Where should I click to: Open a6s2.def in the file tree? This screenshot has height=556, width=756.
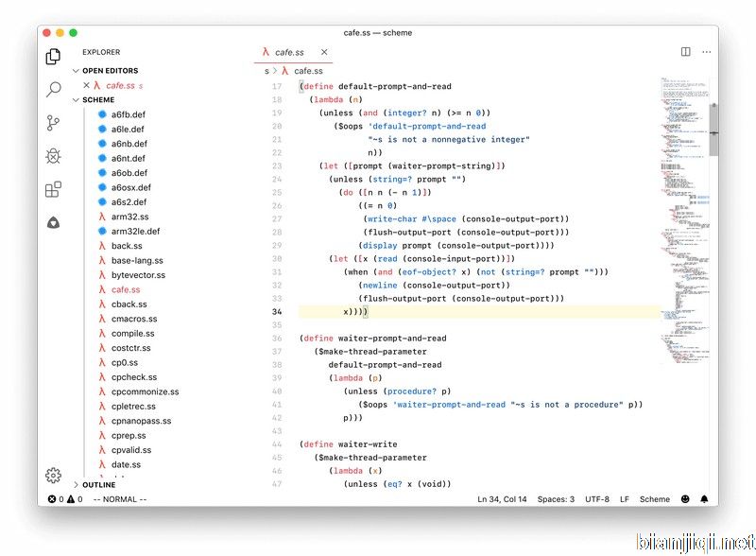pos(129,201)
